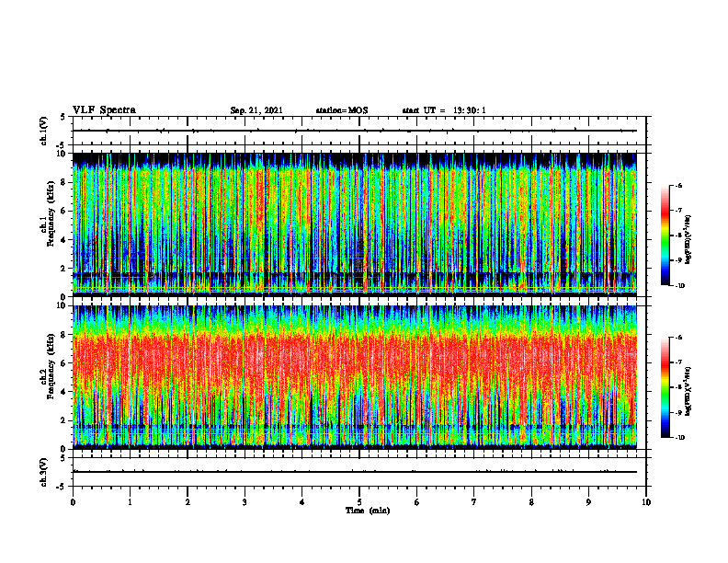The image size is (728, 563).
Task: Click time axis tick label "10"
Action: click(646, 502)
